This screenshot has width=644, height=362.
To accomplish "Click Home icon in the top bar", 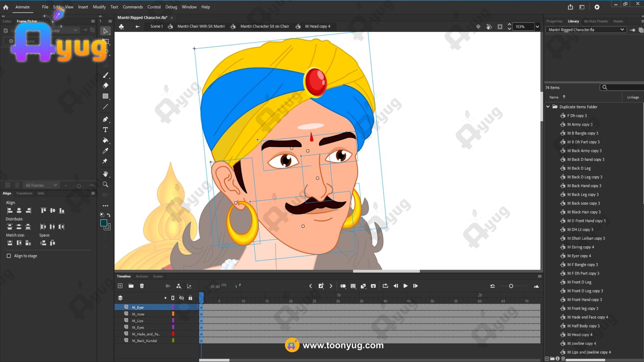I will (6, 7).
